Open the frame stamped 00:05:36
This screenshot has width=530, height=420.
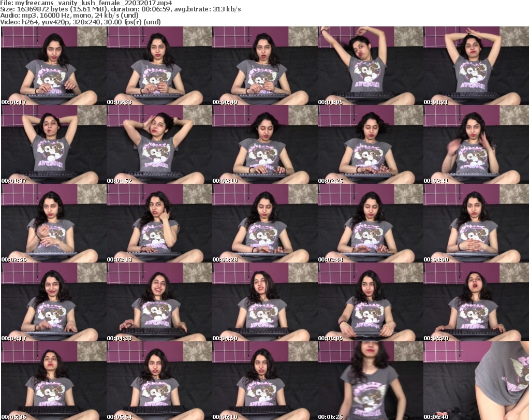54,381
